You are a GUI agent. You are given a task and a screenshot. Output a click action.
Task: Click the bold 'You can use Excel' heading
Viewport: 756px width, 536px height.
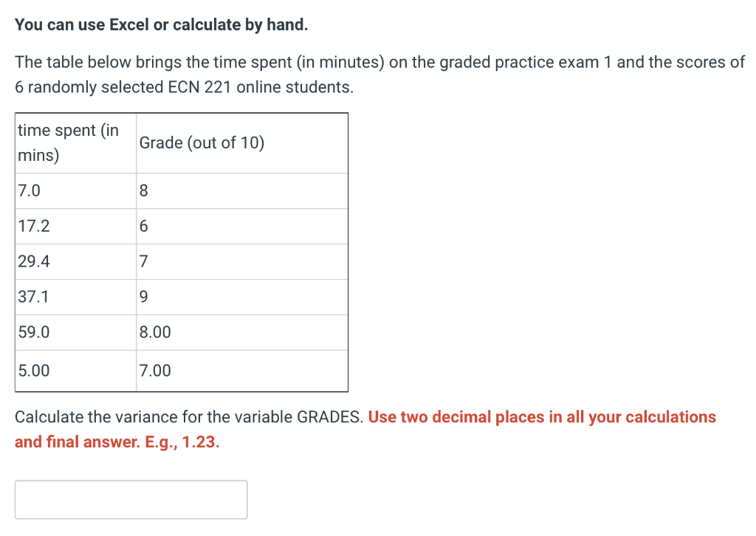point(161,24)
